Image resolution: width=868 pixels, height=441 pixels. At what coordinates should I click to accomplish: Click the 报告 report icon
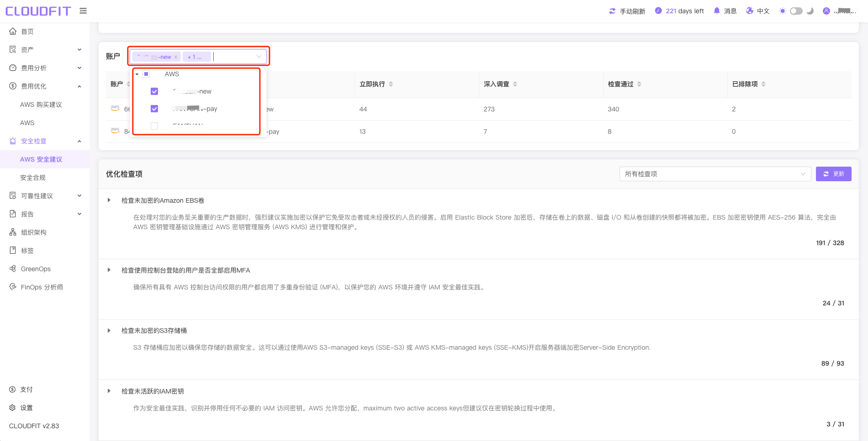pyautogui.click(x=13, y=214)
